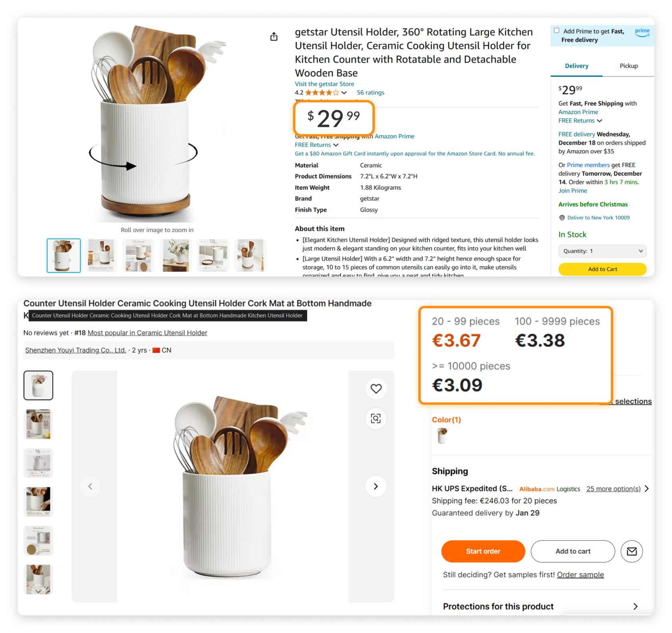Select the white Color swatch

click(x=442, y=436)
